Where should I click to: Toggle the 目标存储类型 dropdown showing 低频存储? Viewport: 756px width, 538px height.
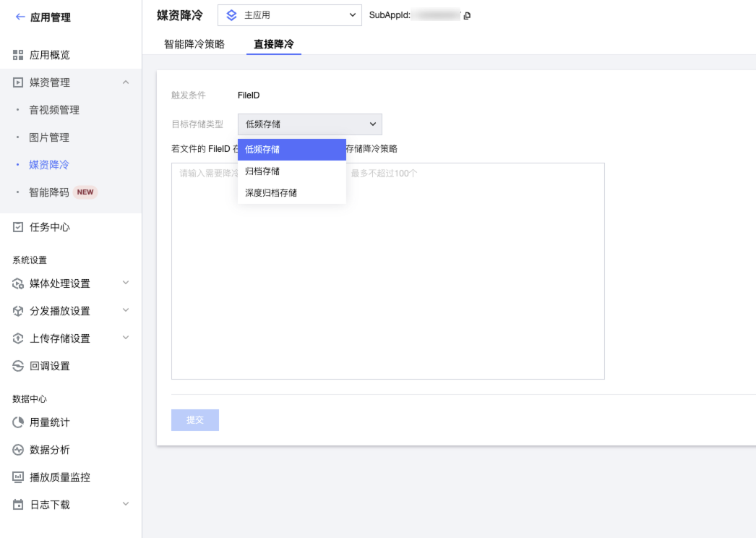(310, 124)
